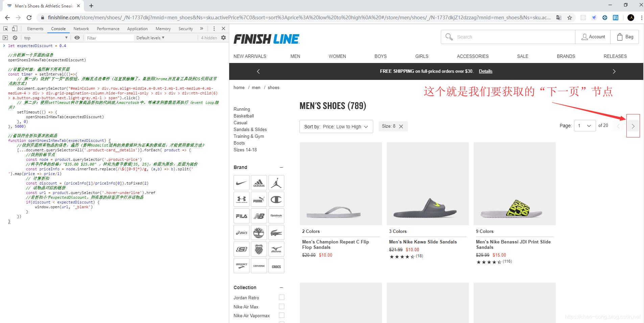The height and width of the screenshot is (323, 644).
Task: Check the Nike Air Max collection checkbox
Action: click(282, 306)
